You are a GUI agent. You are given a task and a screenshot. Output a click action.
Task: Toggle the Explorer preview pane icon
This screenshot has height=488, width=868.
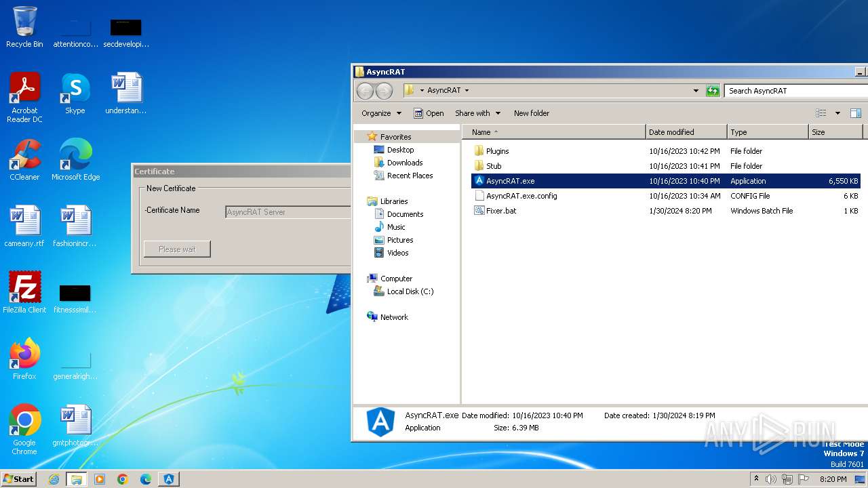coord(856,113)
